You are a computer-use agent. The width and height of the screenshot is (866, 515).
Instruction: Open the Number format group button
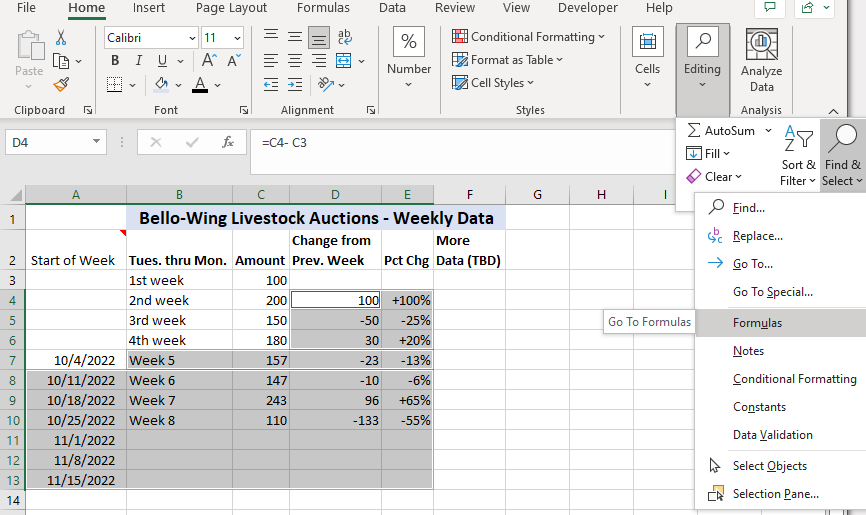(409, 57)
